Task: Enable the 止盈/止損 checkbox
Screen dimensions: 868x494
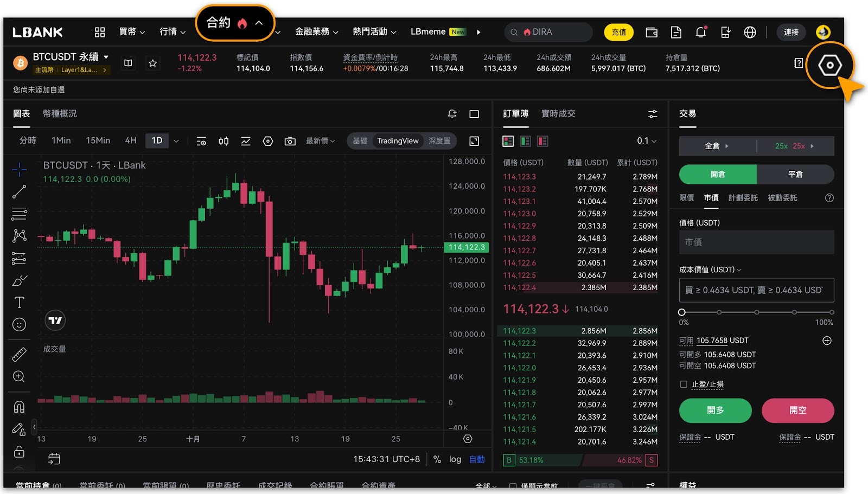Action: pyautogui.click(x=684, y=384)
